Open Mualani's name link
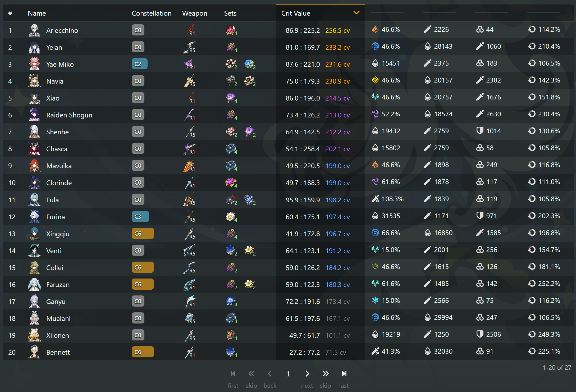The height and width of the screenshot is (392, 576). (x=58, y=318)
